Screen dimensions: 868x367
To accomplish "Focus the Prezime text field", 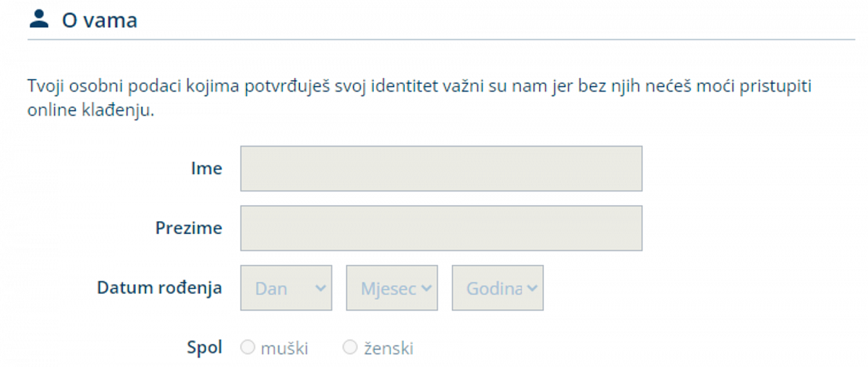I will [x=441, y=228].
